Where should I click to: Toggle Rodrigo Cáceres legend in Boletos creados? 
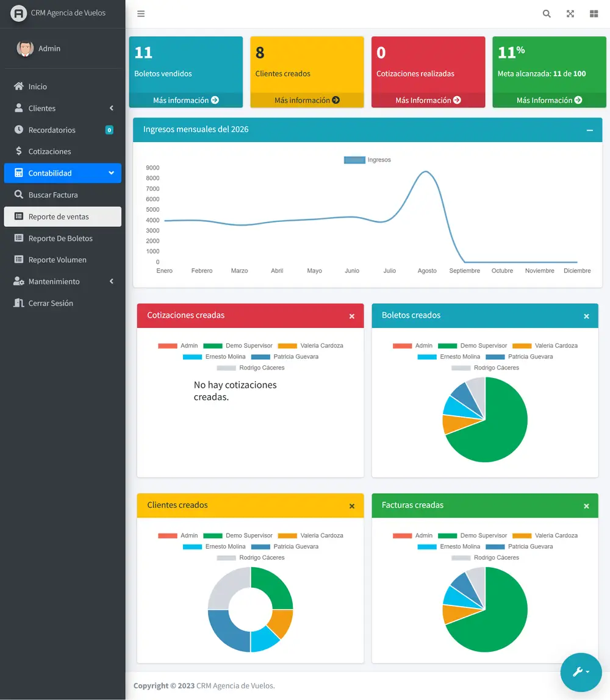(485, 368)
